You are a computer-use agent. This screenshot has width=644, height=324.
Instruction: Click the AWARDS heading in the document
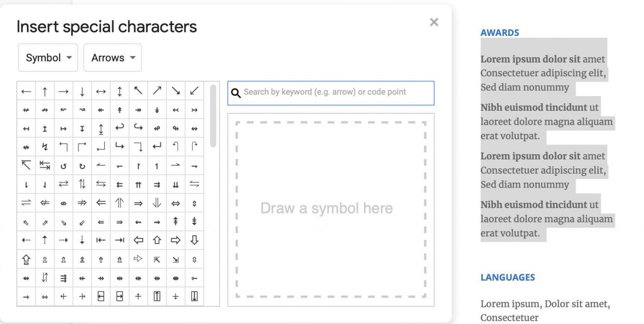[499, 33]
